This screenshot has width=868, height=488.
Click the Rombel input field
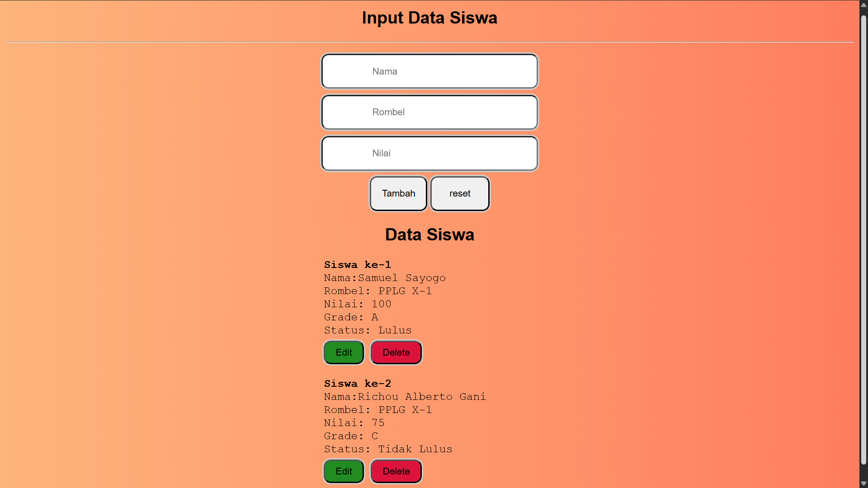pyautogui.click(x=429, y=112)
